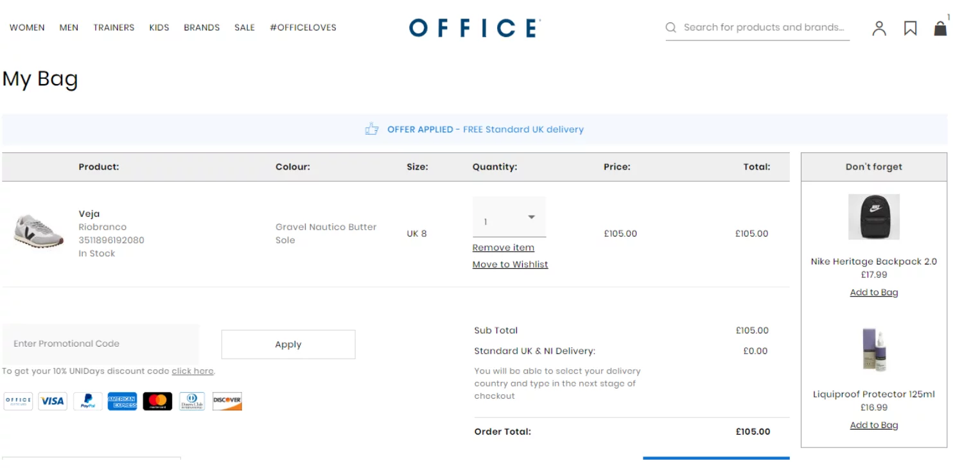Click the Order Total £105.00 amount
980x468 pixels.
(x=753, y=432)
